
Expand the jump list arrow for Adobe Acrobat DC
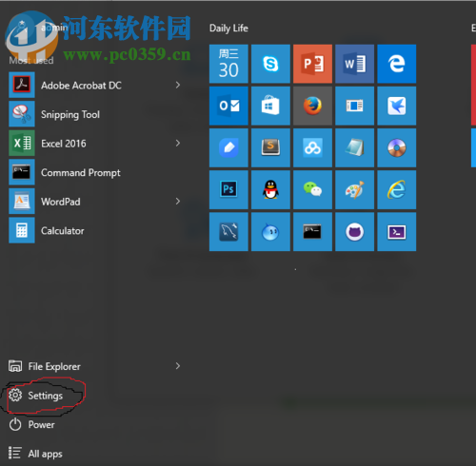pyautogui.click(x=178, y=85)
